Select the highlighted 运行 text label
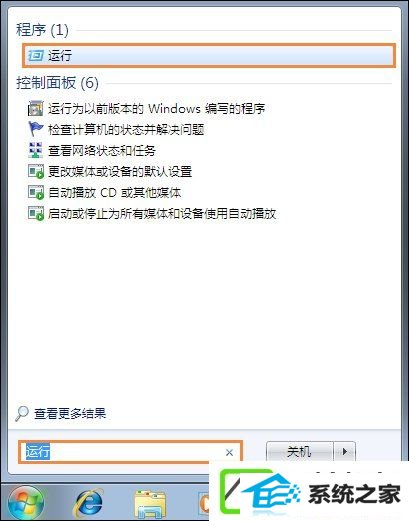409x521 pixels. [60, 55]
